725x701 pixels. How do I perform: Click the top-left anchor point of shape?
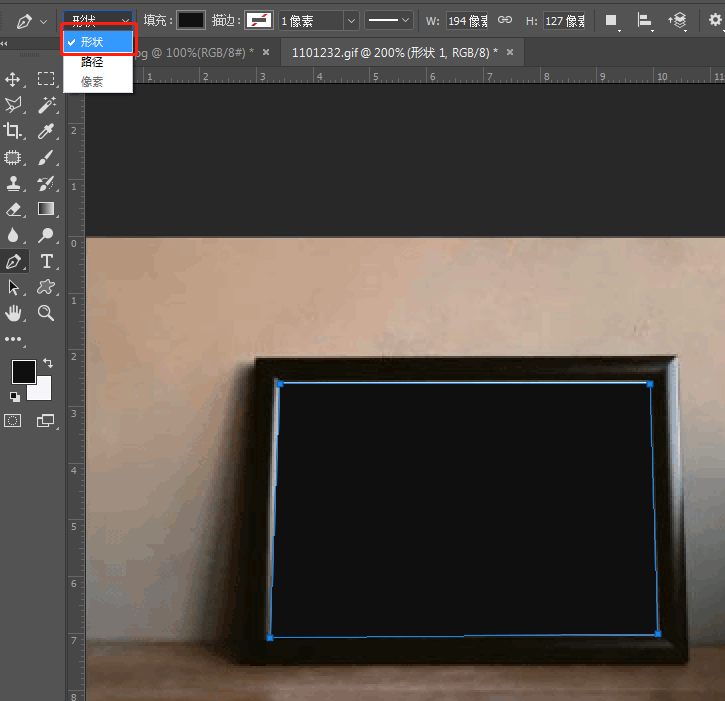tap(280, 384)
